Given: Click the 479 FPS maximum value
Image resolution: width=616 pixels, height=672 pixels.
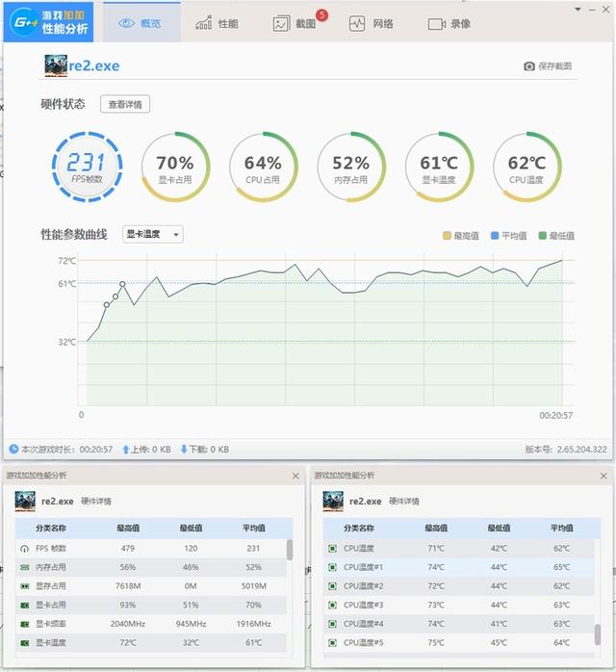Looking at the screenshot, I should point(128,548).
